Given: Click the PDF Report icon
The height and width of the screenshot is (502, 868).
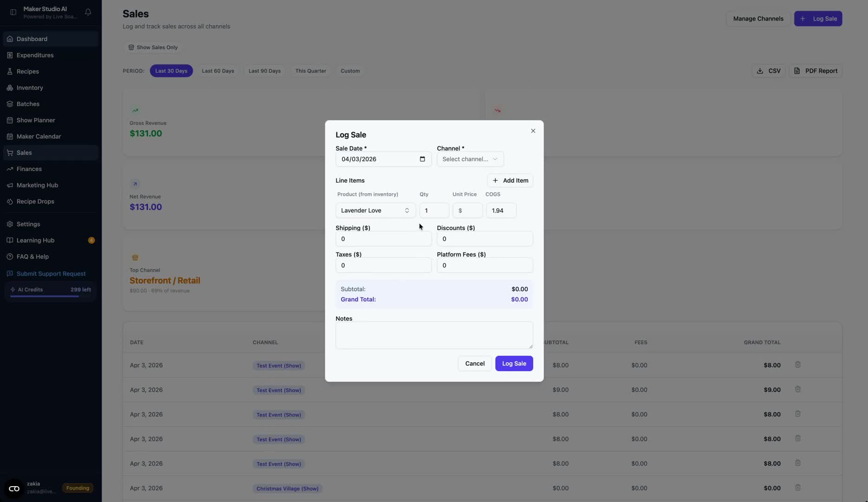Looking at the screenshot, I should point(797,71).
